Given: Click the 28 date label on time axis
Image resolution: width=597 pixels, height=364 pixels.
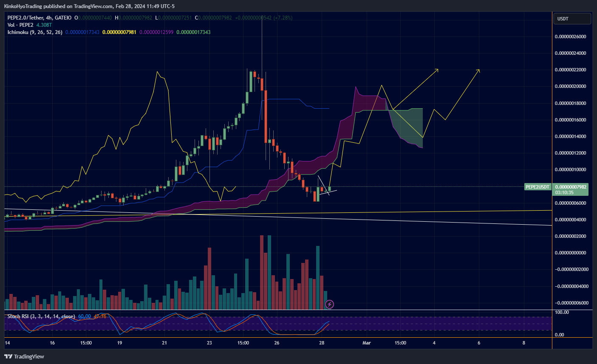Looking at the screenshot, I should click(x=322, y=343).
